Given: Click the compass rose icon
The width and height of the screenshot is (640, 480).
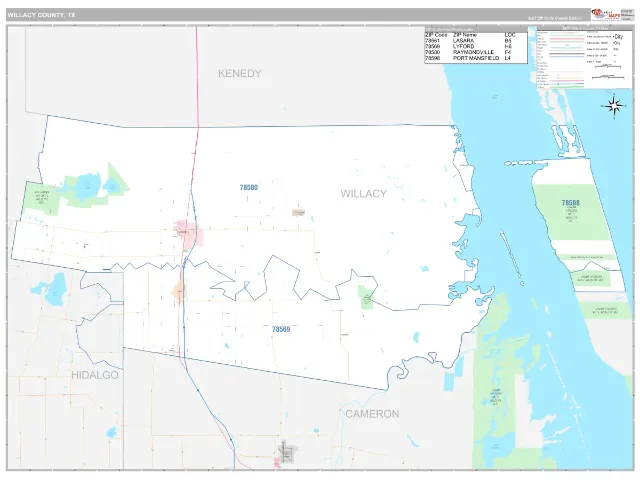Looking at the screenshot, I should [x=613, y=106].
